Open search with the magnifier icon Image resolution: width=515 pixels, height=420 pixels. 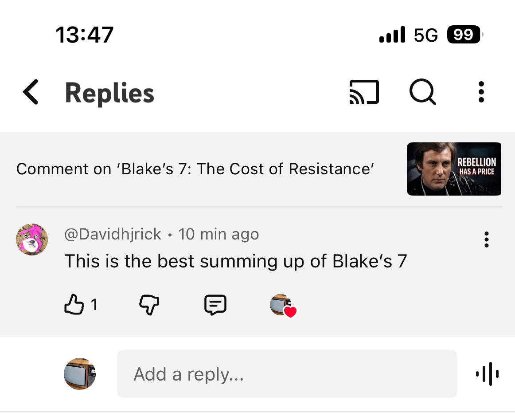tap(422, 92)
